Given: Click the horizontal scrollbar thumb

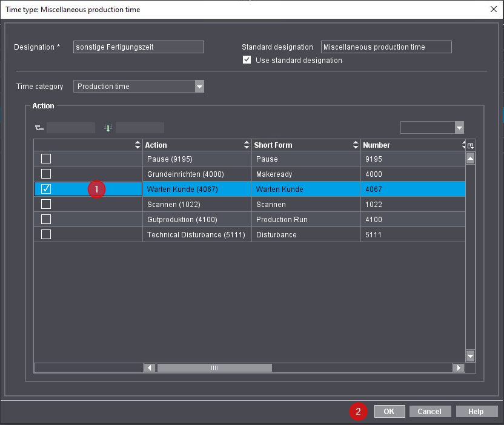Looking at the screenshot, I should 214,367.
